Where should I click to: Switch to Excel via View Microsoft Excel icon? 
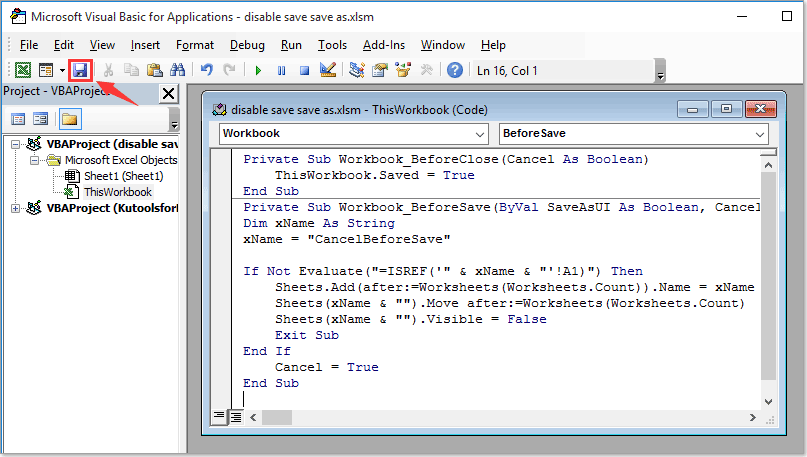[x=22, y=70]
